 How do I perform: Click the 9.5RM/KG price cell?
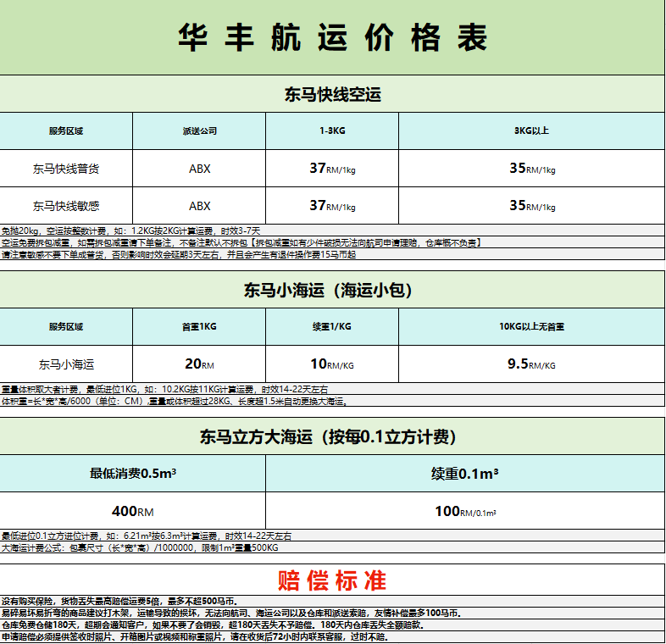pos(531,364)
